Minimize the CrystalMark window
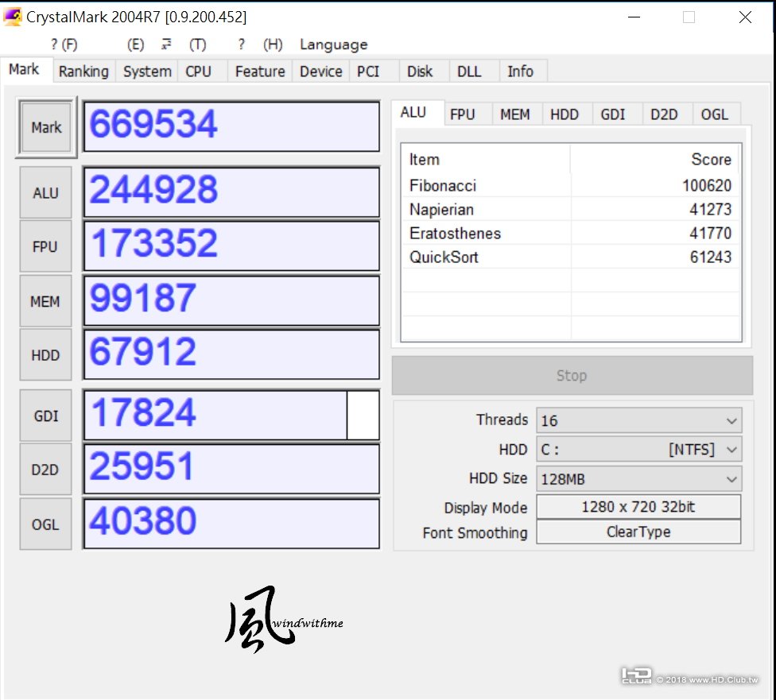776x700 pixels. point(634,17)
